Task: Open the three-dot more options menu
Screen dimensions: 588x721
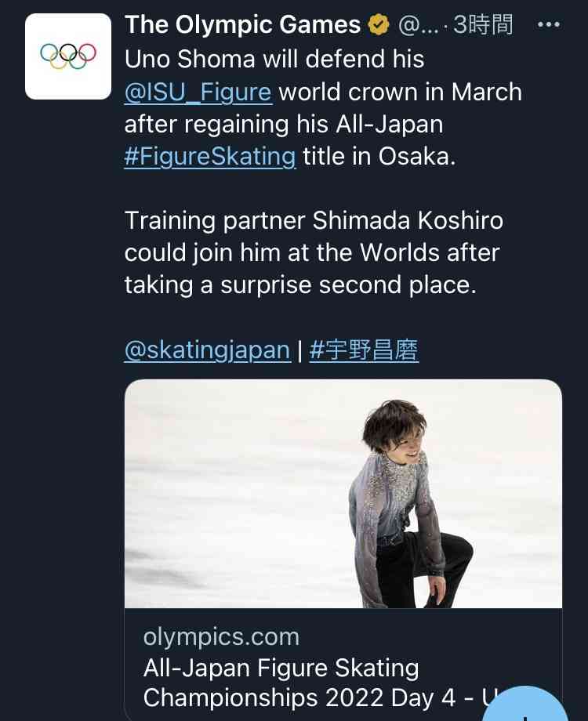Action: [549, 24]
